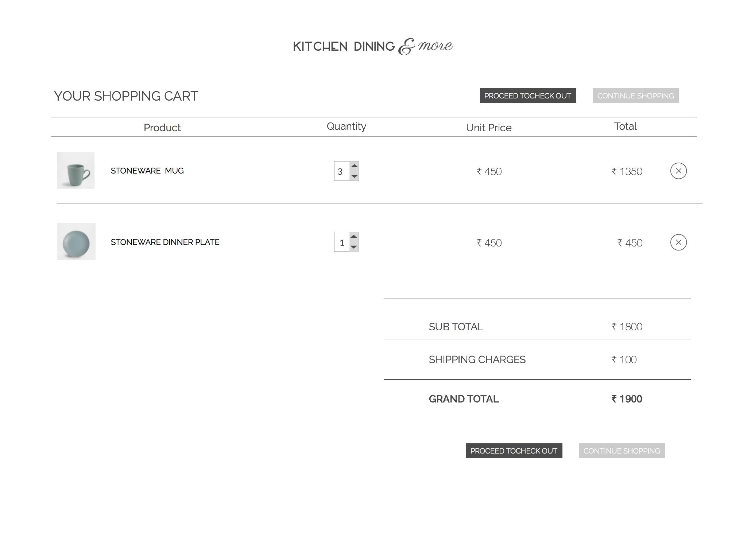Open the Stoneware Dinner Plate thumbnail
747x560 pixels.
coord(76,242)
